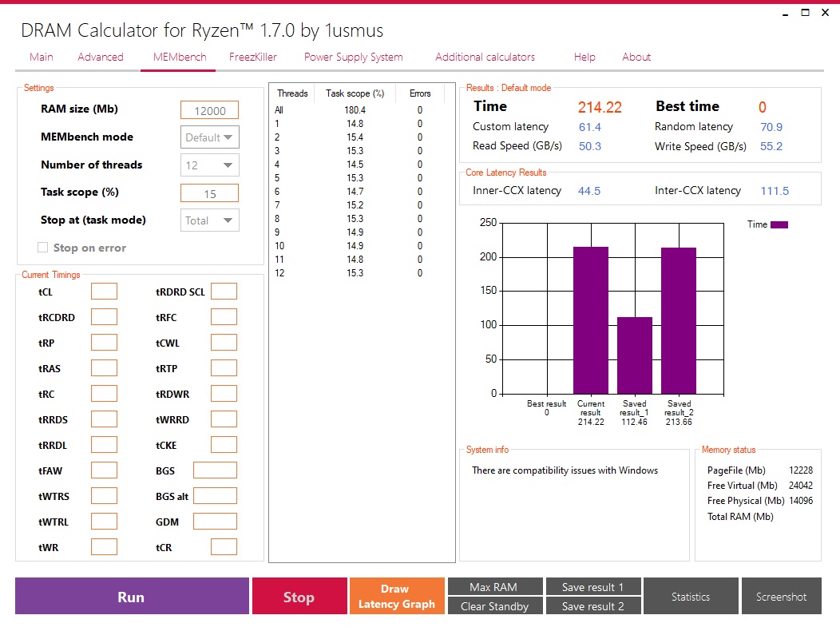Click the tRC timing field
The image size is (840, 631).
[104, 394]
